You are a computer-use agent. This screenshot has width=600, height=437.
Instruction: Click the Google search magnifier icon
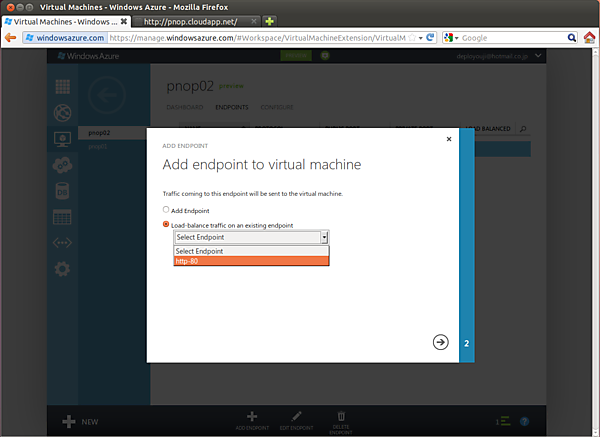click(571, 38)
